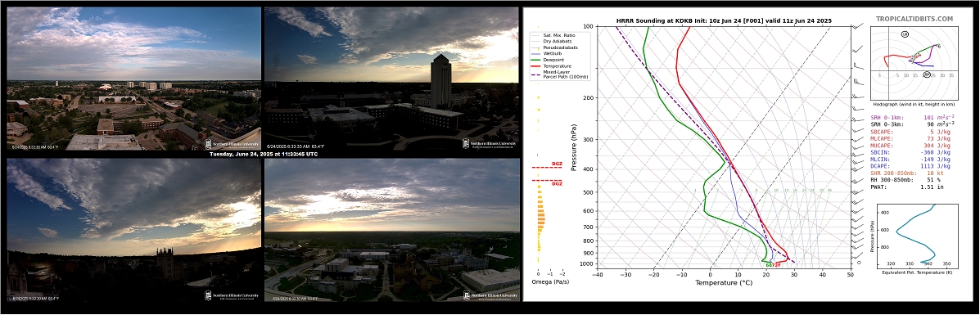Click the NIU logo on the tower webcam view
980x315 pixels.
[490, 144]
